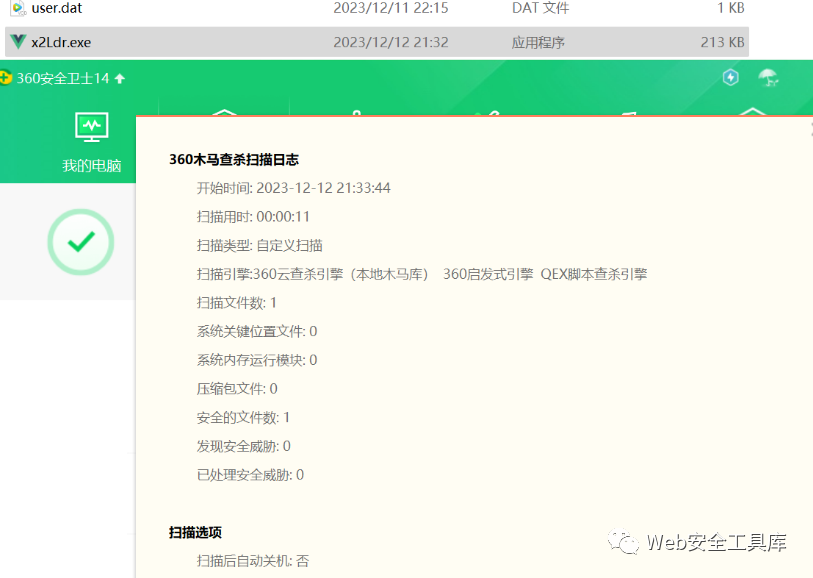This screenshot has height=578, width=813.
Task: Click the 扫描选项 heading
Action: 195,532
